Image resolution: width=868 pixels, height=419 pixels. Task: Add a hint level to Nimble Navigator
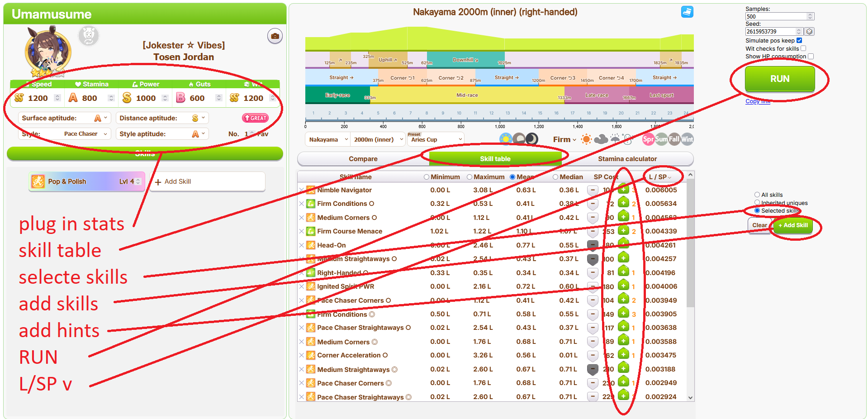pyautogui.click(x=623, y=190)
